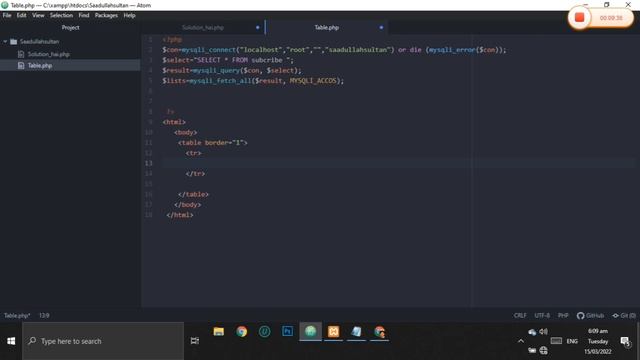Open the Selection menu
This screenshot has height=360, width=640.
[61, 15]
